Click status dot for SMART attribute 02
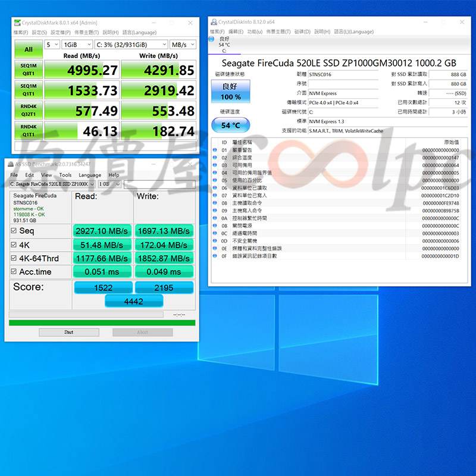This screenshot has width=476, height=476. 215,158
